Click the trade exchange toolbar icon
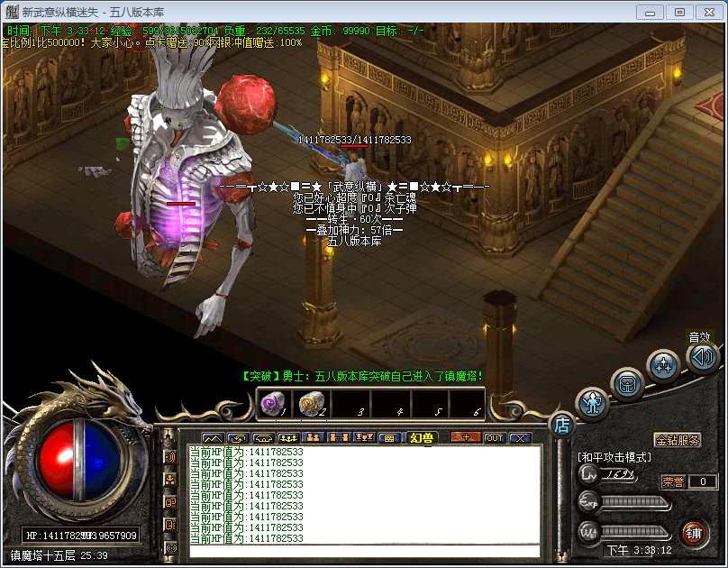The width and height of the screenshot is (728, 568). (x=239, y=438)
